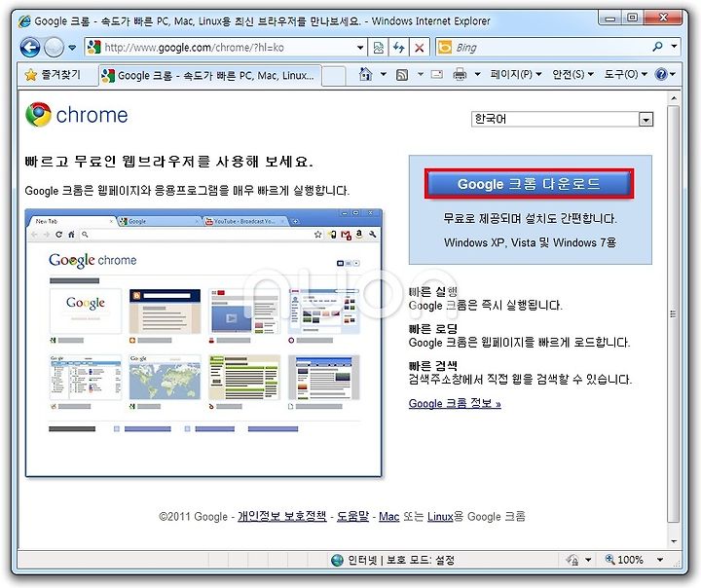Image resolution: width=701 pixels, height=588 pixels.
Task: Click the RSS feeds icon
Action: [402, 75]
